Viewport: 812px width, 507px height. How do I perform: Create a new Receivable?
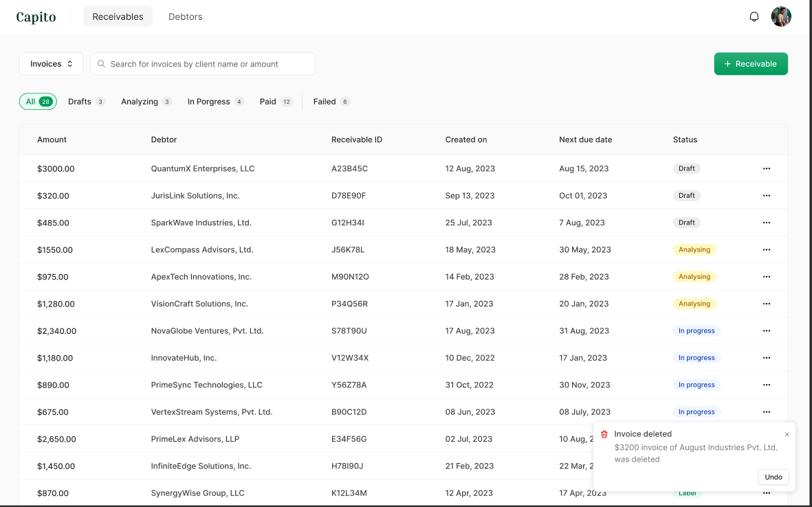click(751, 64)
